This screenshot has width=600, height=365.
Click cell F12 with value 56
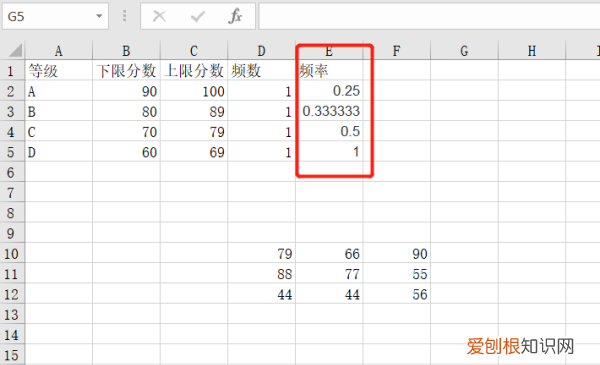(397, 294)
